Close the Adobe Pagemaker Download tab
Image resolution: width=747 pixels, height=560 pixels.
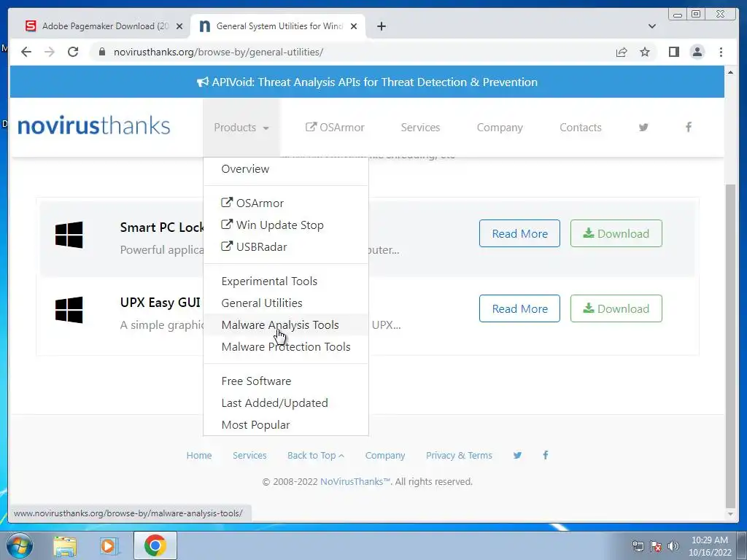tap(179, 26)
